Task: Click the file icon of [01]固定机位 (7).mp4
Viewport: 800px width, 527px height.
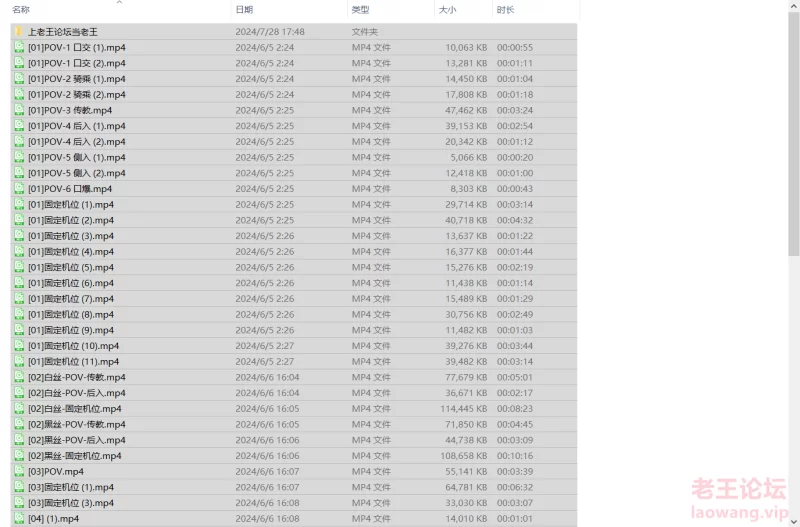Action: coord(19,298)
